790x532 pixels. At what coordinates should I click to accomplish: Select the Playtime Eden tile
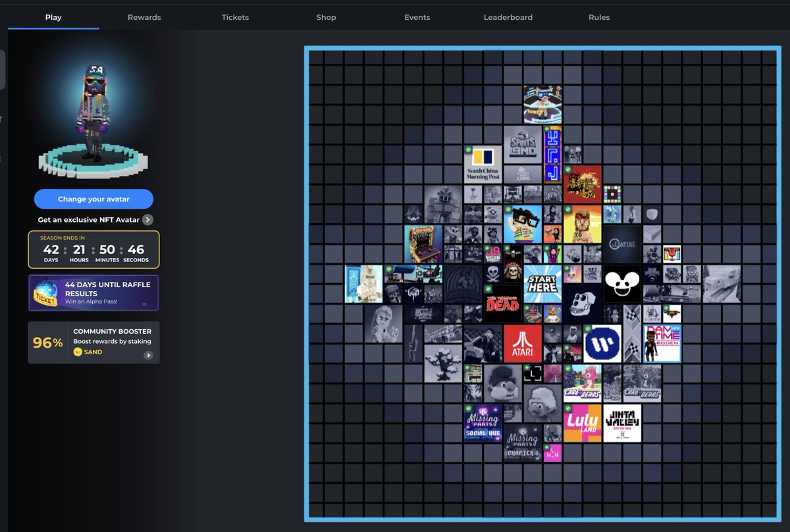pyautogui.click(x=662, y=343)
